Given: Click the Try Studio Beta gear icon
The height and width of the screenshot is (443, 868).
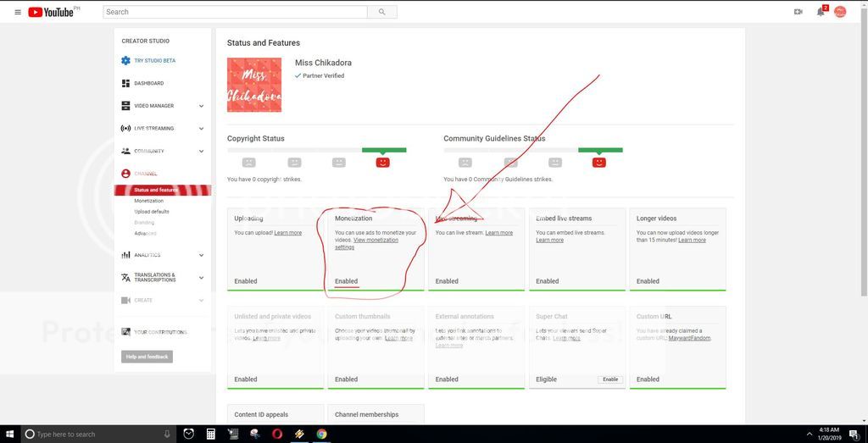Looking at the screenshot, I should (x=125, y=61).
